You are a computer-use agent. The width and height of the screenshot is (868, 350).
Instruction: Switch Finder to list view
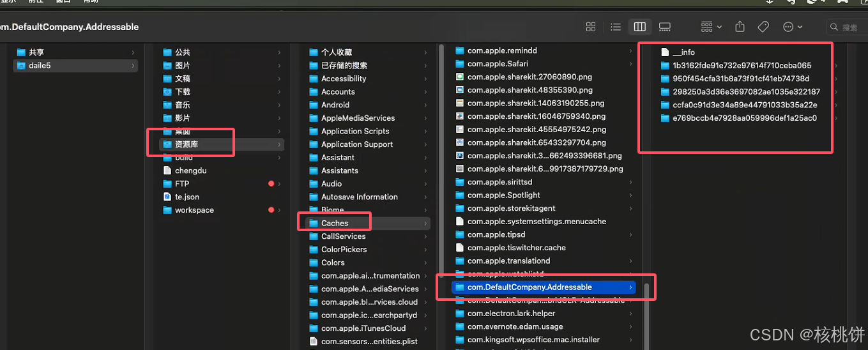pyautogui.click(x=615, y=27)
